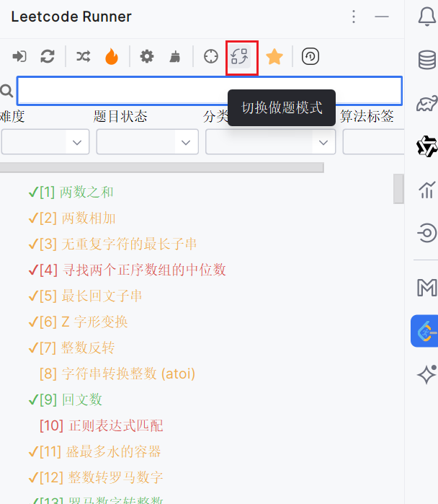Click the search magnifier icon

[6, 91]
